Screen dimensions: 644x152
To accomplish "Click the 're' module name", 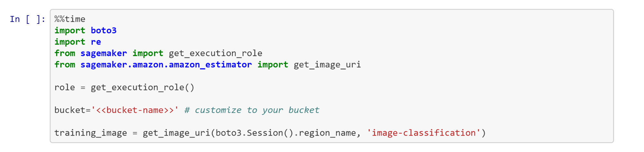I will tap(96, 42).
